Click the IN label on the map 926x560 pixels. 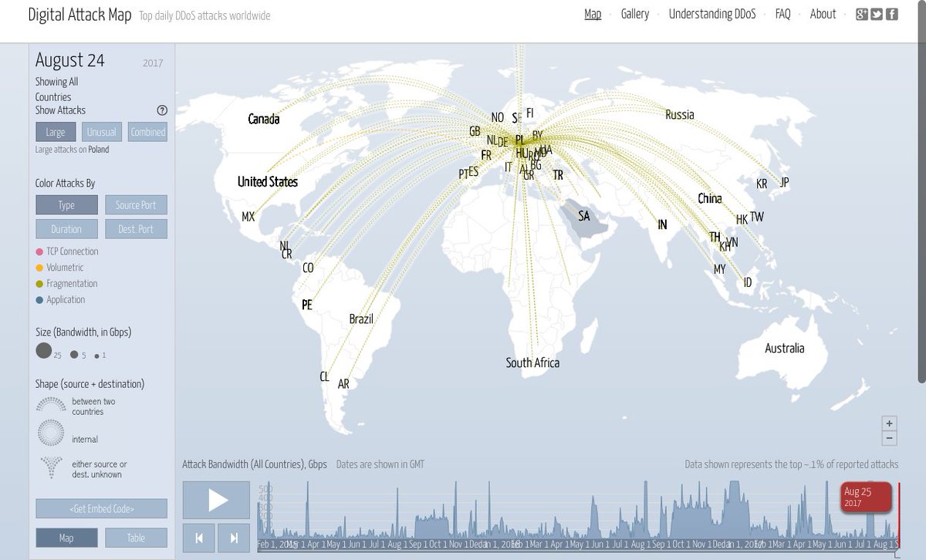click(x=662, y=225)
